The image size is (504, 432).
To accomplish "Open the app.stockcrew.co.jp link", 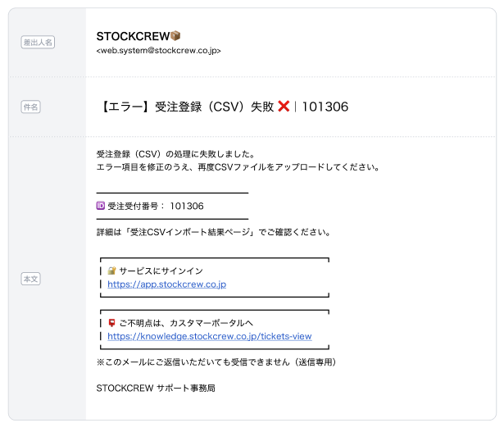I will (166, 284).
